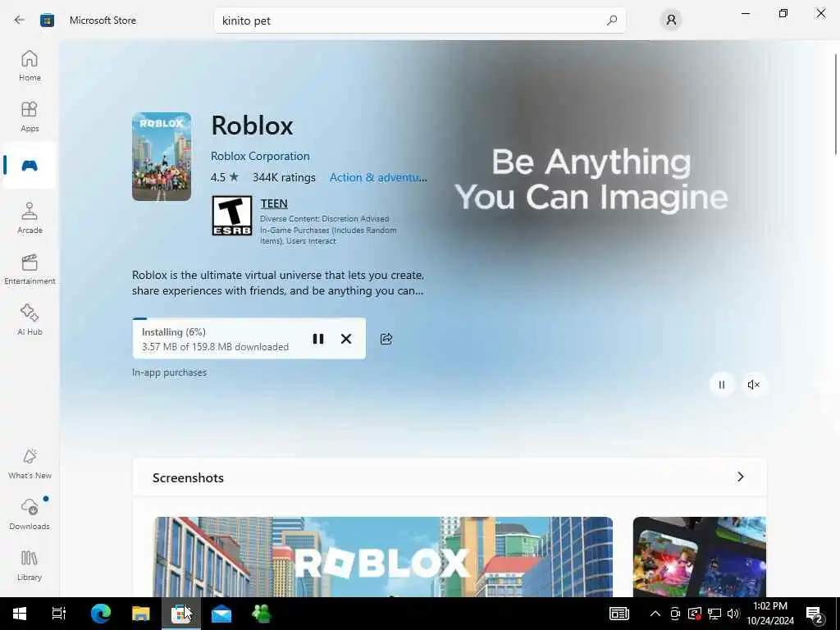
Task: Open the Roblox Corporation publisher link
Action: tap(260, 156)
